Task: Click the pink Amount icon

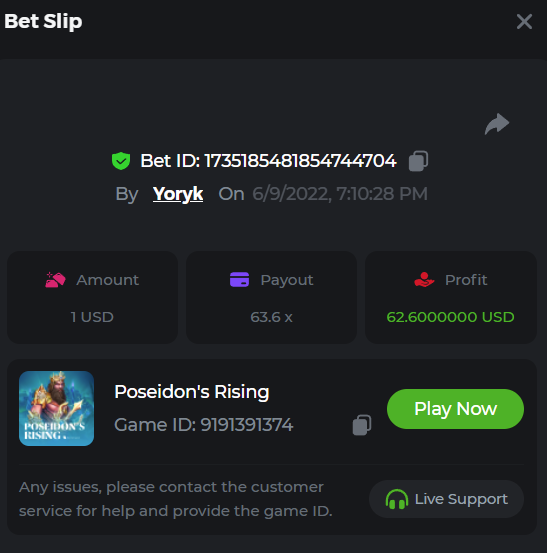Action: tap(55, 280)
